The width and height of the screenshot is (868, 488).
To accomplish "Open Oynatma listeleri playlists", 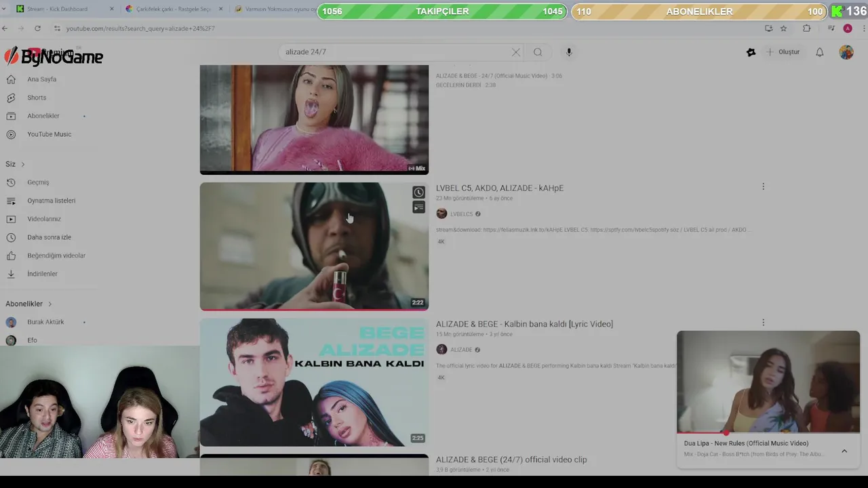I will click(x=51, y=201).
